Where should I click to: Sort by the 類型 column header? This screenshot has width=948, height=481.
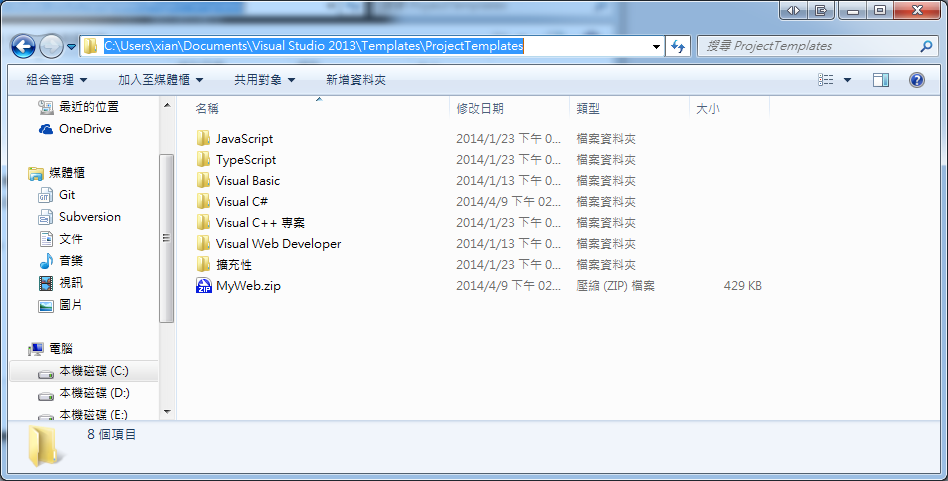[629, 109]
